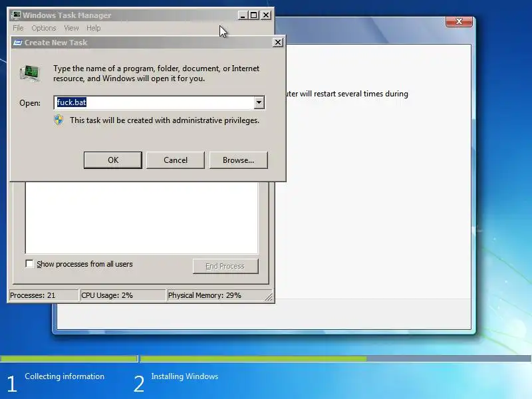The width and height of the screenshot is (532, 399).
Task: Click the Create New Task title icon
Action: click(18, 43)
